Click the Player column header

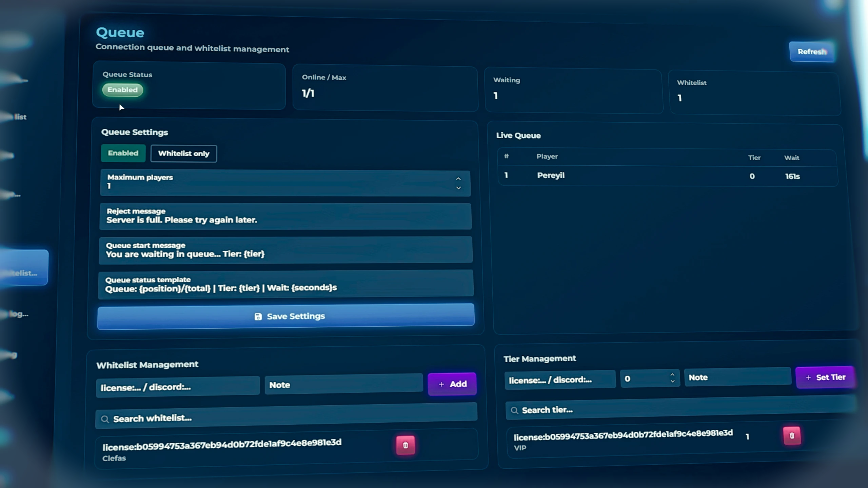click(x=547, y=157)
